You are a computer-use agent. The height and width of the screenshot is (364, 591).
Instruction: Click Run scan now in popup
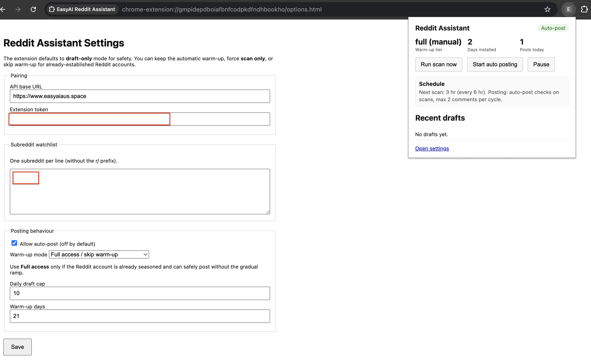tap(439, 65)
